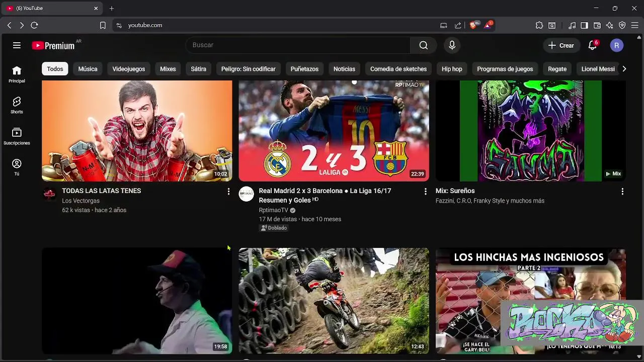Open the Brave playlist music note icon
Viewport: 644px width, 362px height.
pyautogui.click(x=572, y=25)
